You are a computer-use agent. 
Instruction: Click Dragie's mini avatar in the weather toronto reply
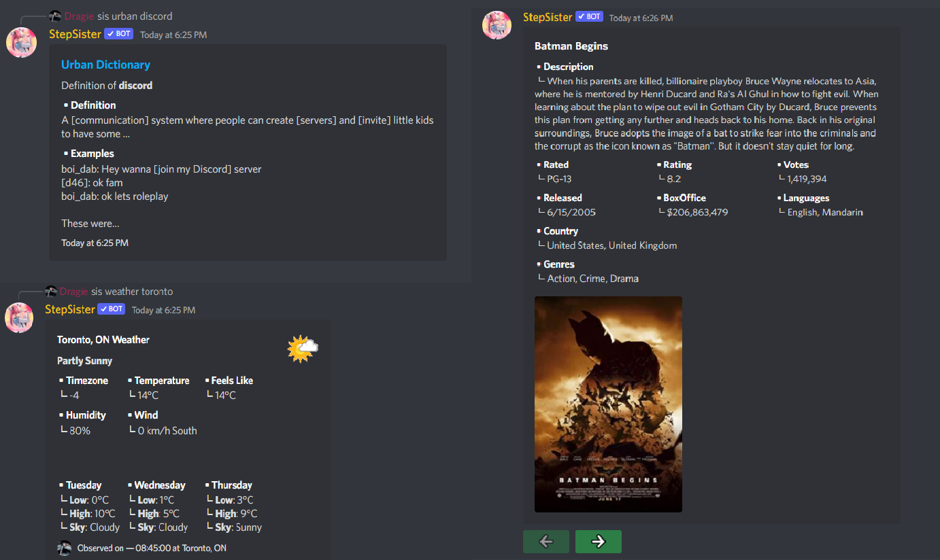51,292
